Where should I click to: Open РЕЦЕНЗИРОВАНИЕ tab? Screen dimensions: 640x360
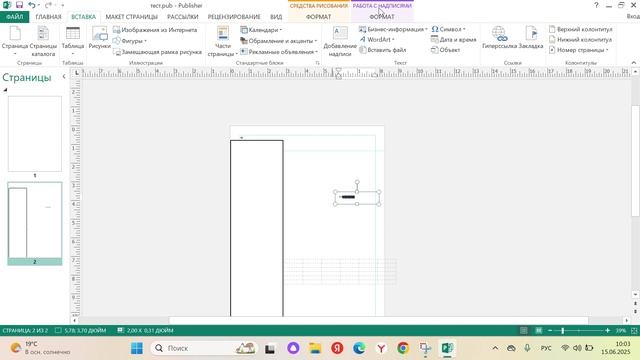click(x=234, y=17)
